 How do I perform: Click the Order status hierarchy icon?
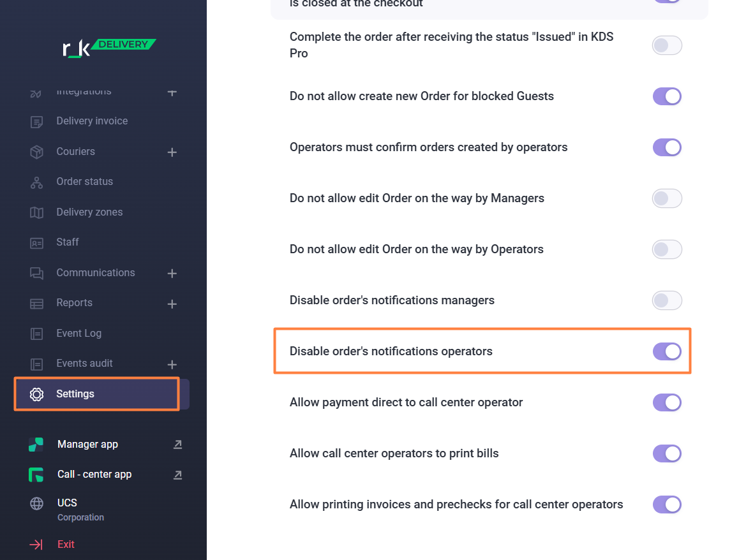(36, 182)
